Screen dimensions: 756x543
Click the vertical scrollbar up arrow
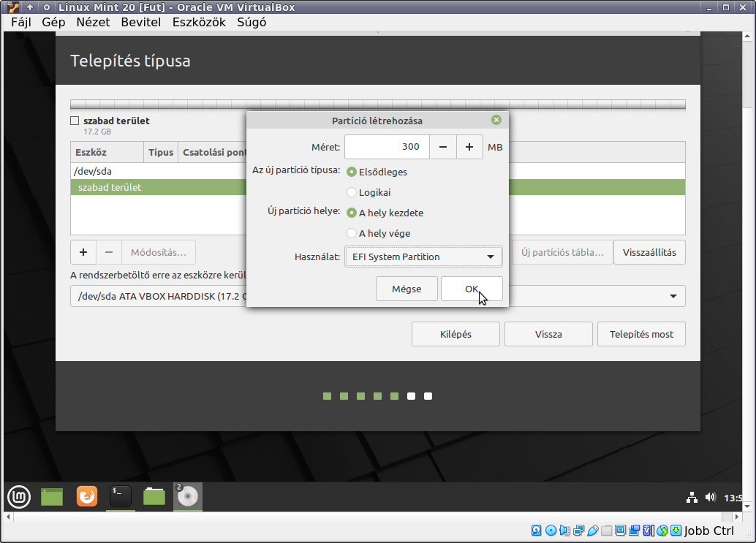[x=747, y=36]
